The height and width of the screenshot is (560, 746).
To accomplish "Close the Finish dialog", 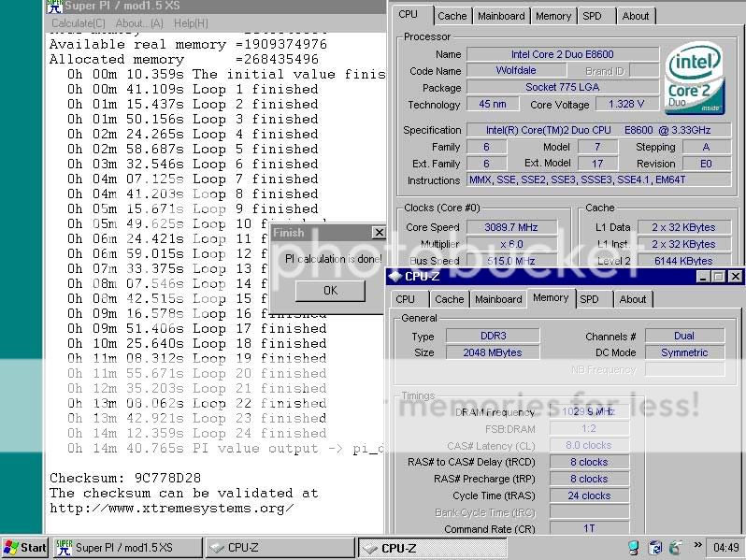I will tap(379, 233).
